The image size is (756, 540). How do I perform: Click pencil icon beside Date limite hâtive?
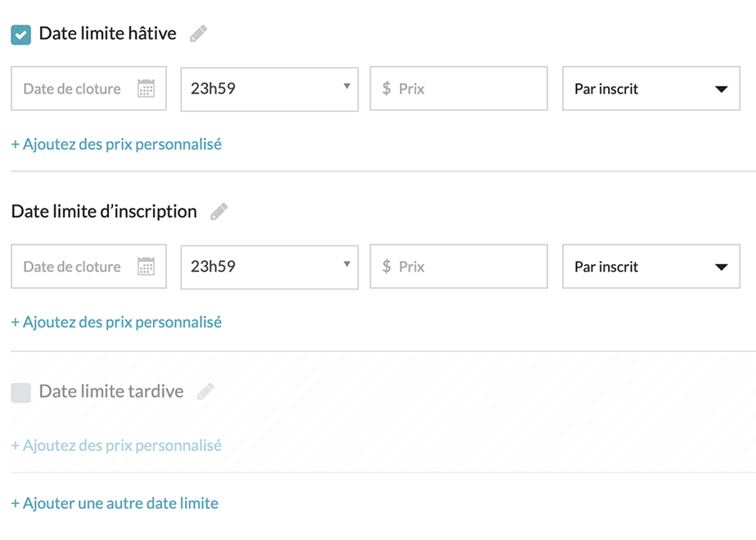click(198, 34)
